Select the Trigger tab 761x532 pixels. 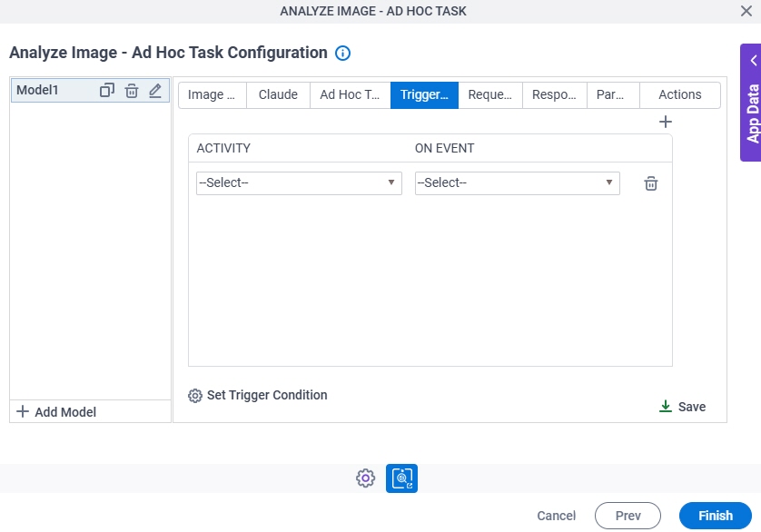coord(424,94)
